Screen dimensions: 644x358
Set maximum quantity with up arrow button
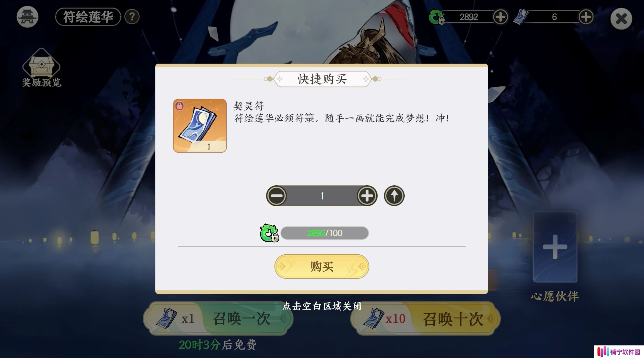click(394, 196)
